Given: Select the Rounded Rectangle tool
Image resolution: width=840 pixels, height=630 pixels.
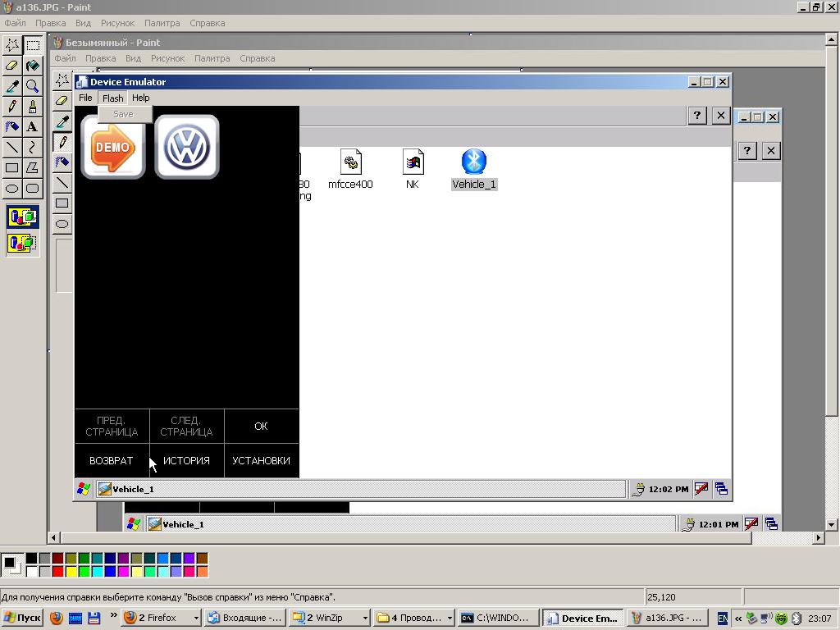Looking at the screenshot, I should pyautogui.click(x=32, y=189).
